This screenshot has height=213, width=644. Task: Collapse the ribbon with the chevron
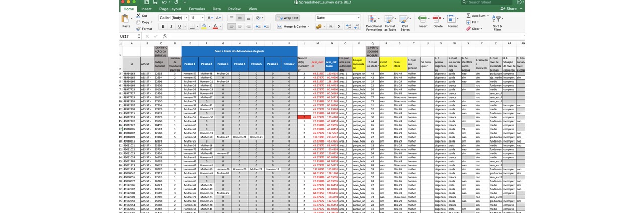coord(520,9)
